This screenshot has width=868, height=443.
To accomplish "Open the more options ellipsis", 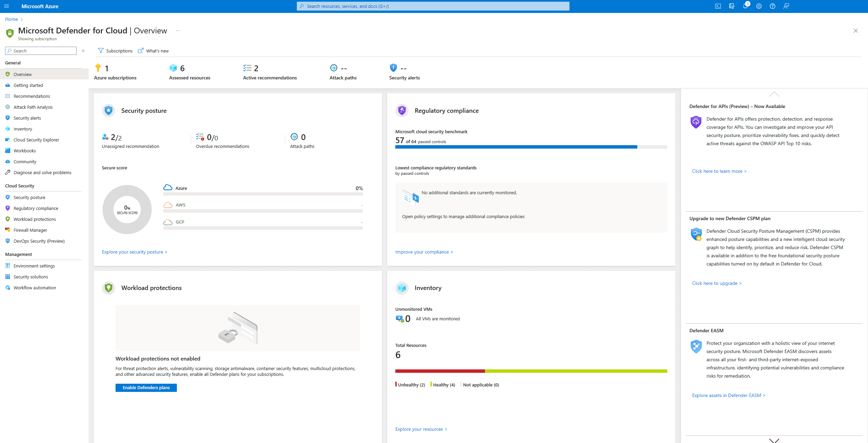I will 178,31.
